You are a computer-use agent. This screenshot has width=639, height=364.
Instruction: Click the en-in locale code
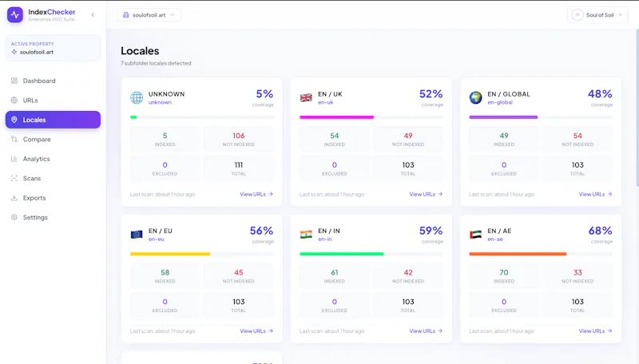coord(325,239)
